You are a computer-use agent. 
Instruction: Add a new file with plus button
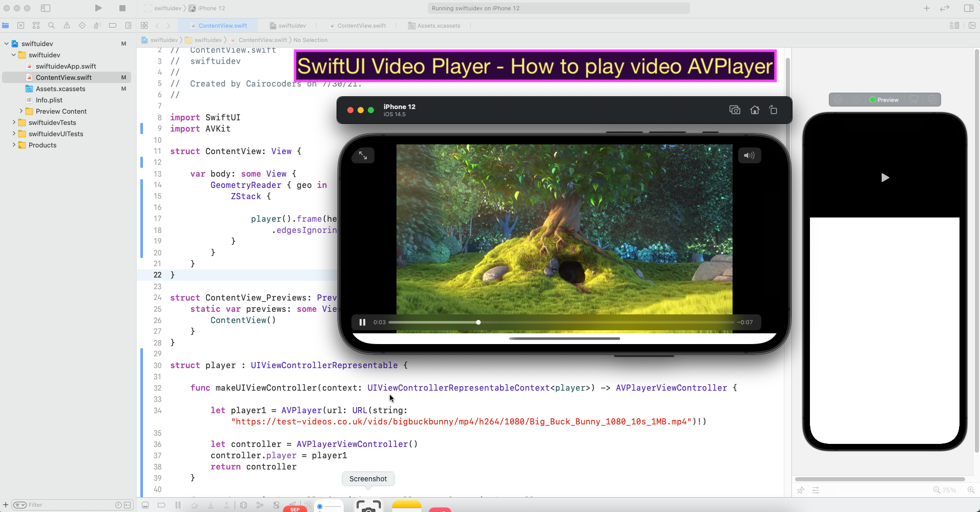(6, 505)
